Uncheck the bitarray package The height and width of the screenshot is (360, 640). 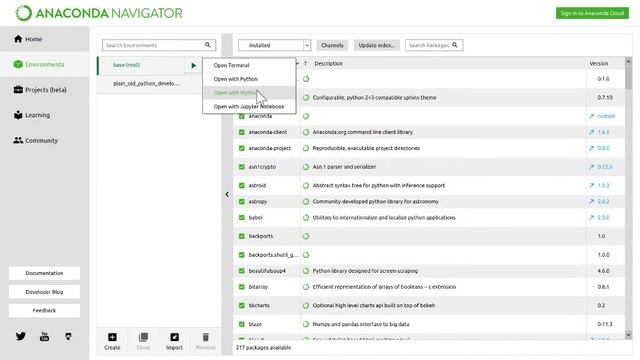(242, 287)
